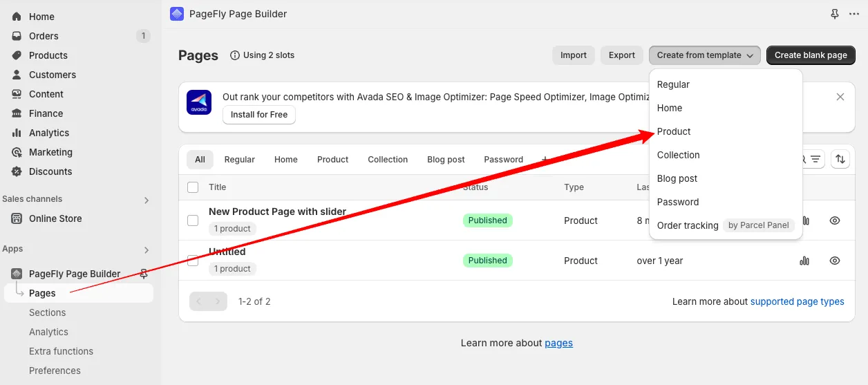Click the Avada app logo in banner

(199, 102)
